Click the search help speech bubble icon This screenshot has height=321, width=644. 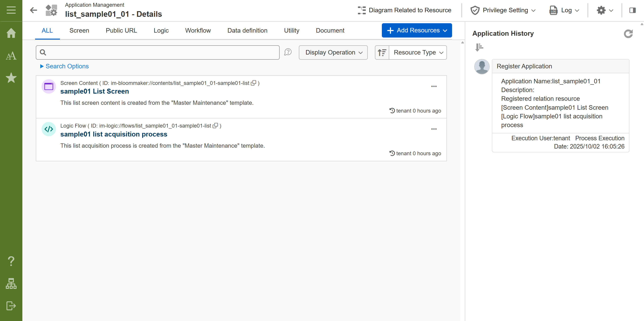tap(288, 52)
